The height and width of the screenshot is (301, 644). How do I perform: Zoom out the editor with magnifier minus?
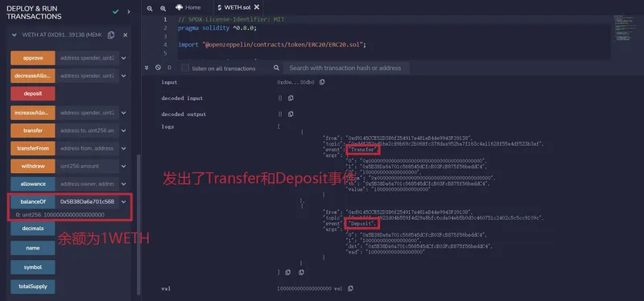150,8
